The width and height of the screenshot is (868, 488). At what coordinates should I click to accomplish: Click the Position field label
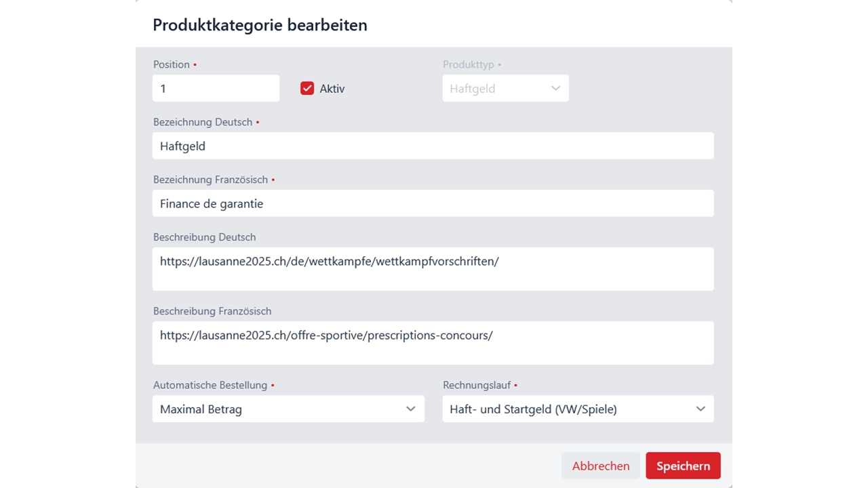click(172, 64)
